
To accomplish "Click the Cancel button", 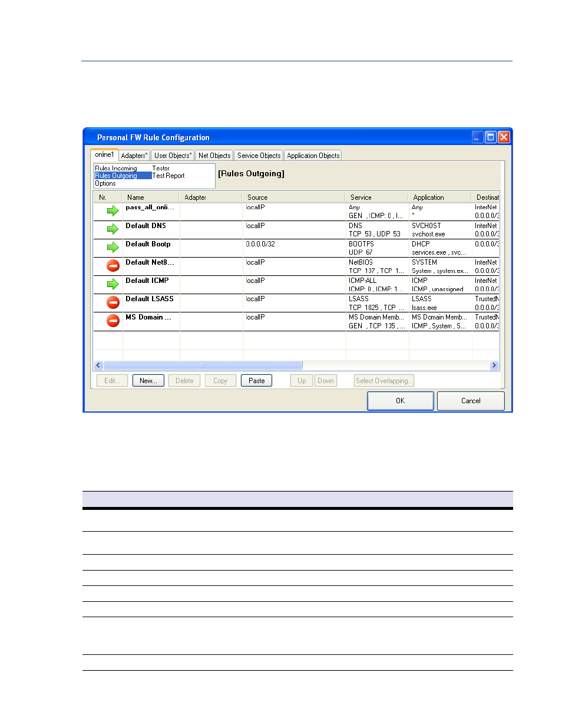I will [471, 401].
